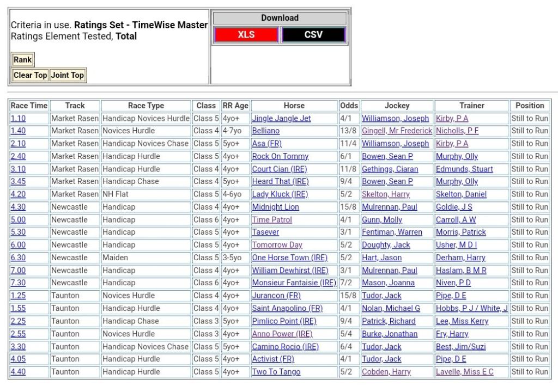
Task: View jockey Cobden, Harry
Action: point(386,372)
